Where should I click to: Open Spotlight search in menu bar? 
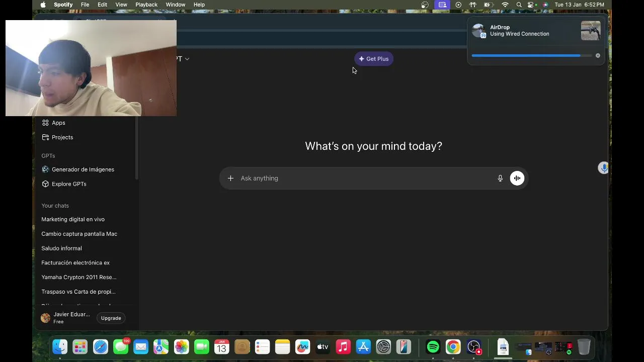coord(519,5)
